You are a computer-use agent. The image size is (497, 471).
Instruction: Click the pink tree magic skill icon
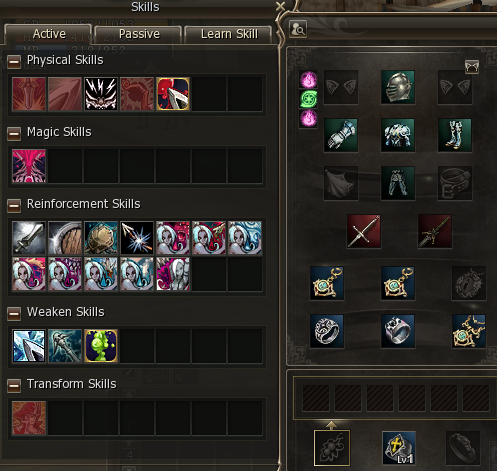[x=29, y=166]
